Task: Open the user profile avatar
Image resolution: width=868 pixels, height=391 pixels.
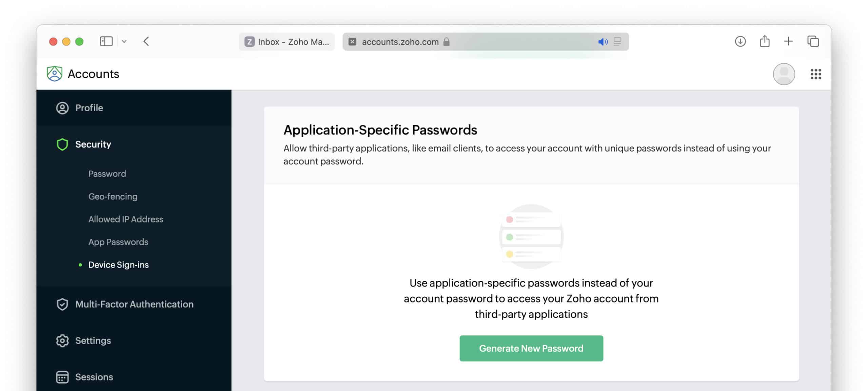Action: pos(784,74)
